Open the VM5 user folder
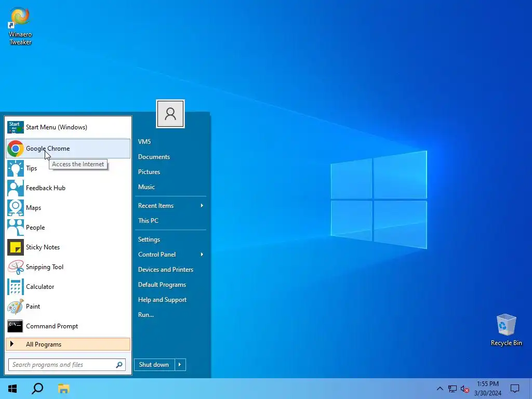Image resolution: width=532 pixels, height=399 pixels. (144, 142)
